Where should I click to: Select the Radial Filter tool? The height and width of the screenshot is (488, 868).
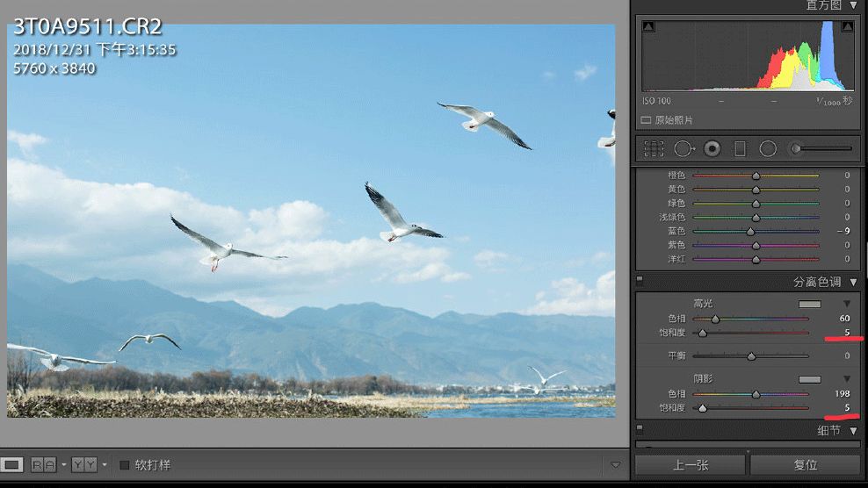[768, 149]
